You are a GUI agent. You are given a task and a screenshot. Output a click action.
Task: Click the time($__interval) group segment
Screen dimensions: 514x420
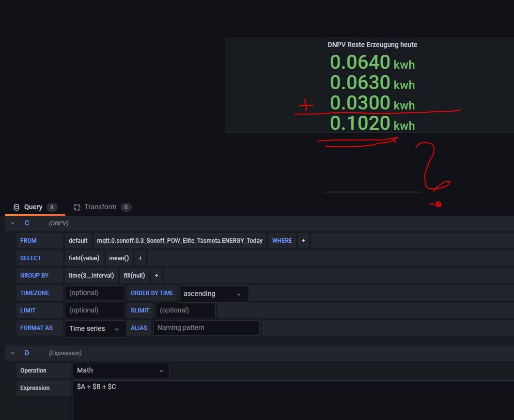[91, 276]
